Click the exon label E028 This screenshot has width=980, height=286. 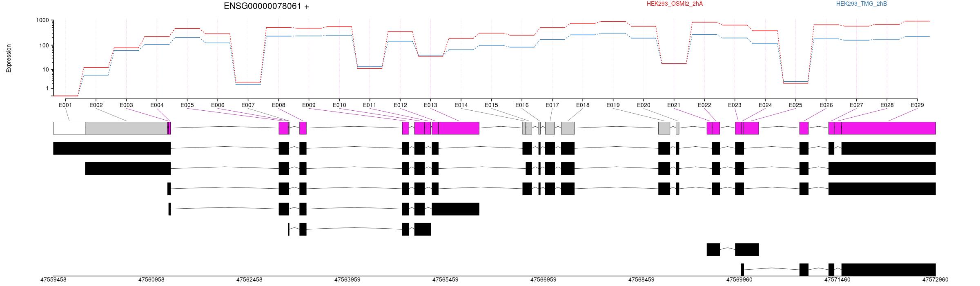tap(887, 105)
